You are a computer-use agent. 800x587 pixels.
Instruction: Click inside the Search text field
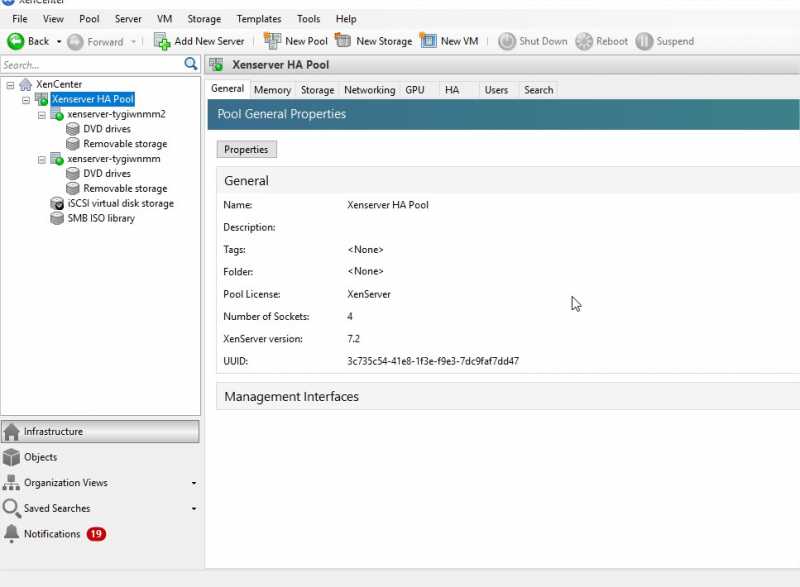pos(90,65)
